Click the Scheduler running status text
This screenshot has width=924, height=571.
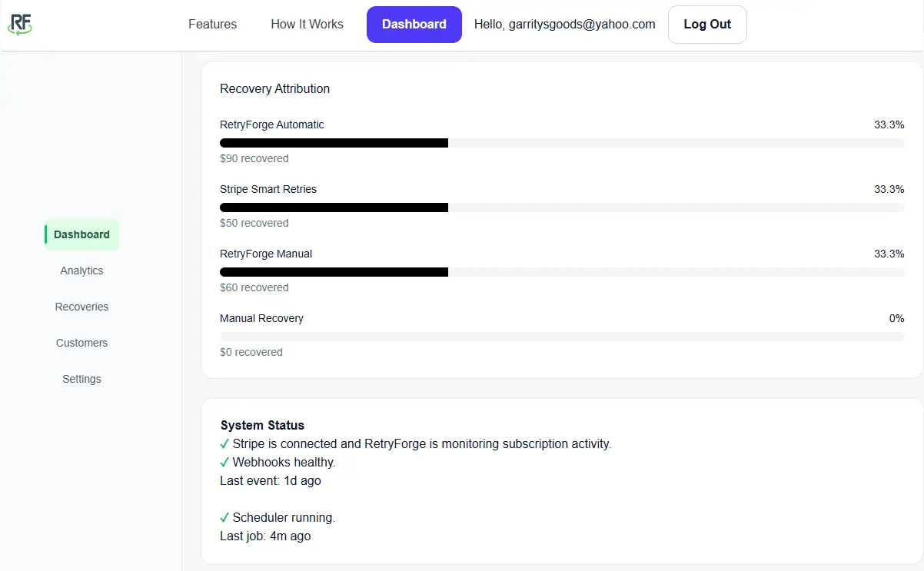pos(284,518)
